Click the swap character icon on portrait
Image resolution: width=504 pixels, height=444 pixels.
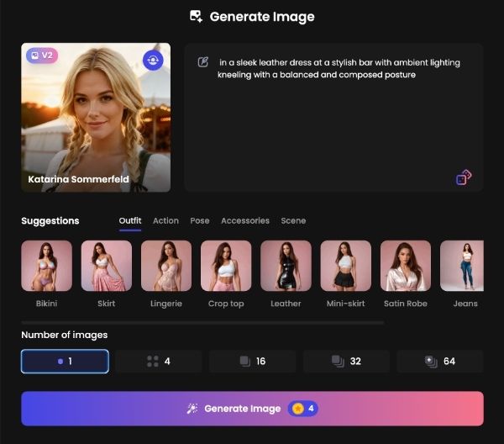coord(153,61)
